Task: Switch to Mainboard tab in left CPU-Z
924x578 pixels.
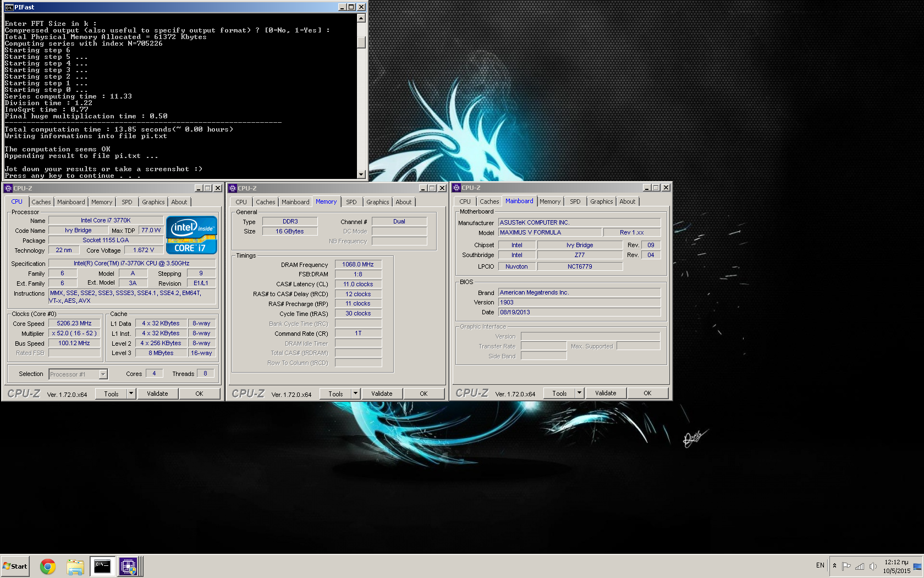Action: point(71,202)
